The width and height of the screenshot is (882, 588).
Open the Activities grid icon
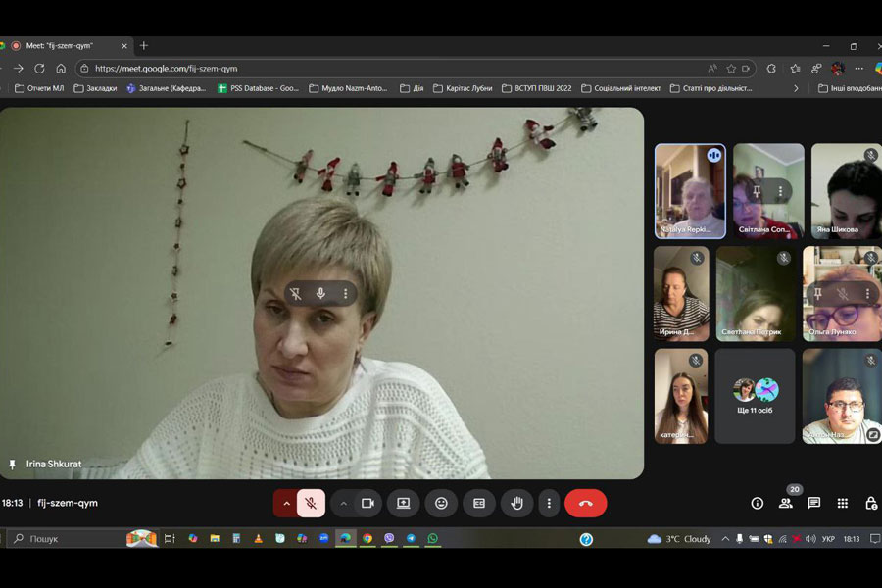(842, 503)
